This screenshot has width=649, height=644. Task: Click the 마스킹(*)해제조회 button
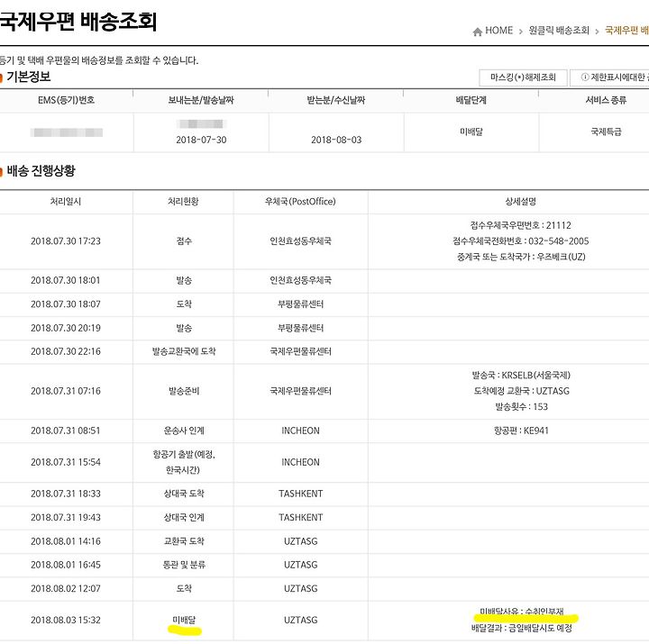[x=523, y=77]
